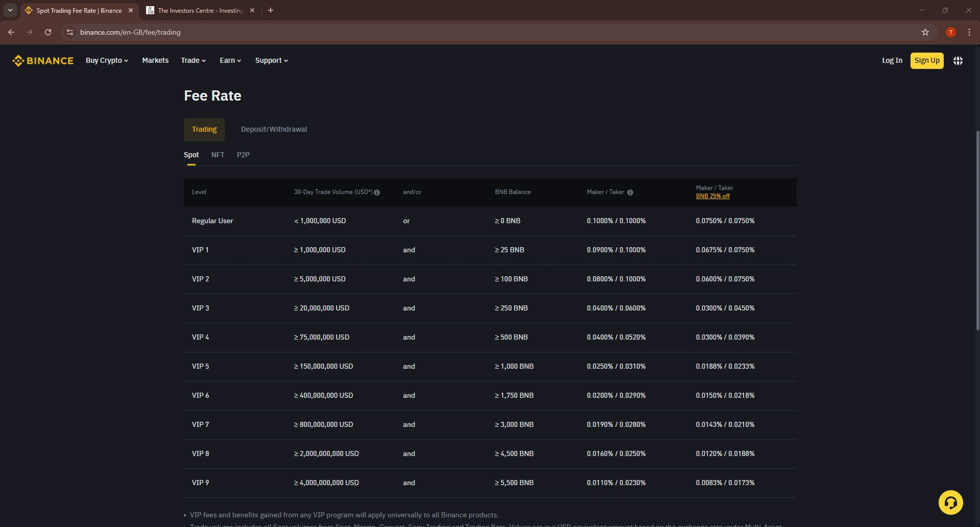
Task: Expand the Trade menu
Action: click(x=193, y=60)
